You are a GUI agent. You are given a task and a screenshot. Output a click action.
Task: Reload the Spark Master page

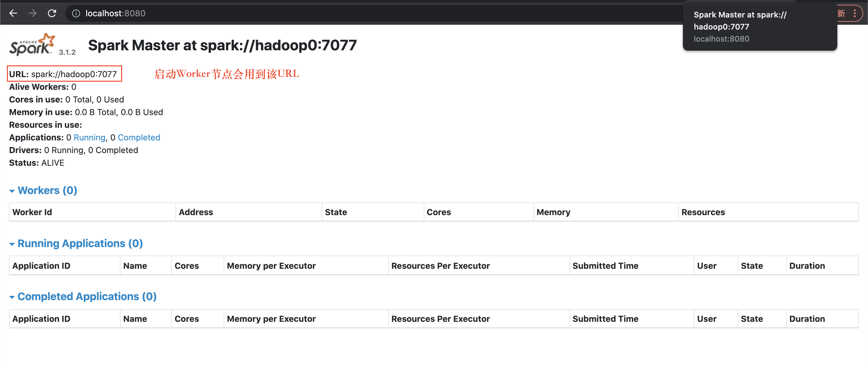point(52,13)
